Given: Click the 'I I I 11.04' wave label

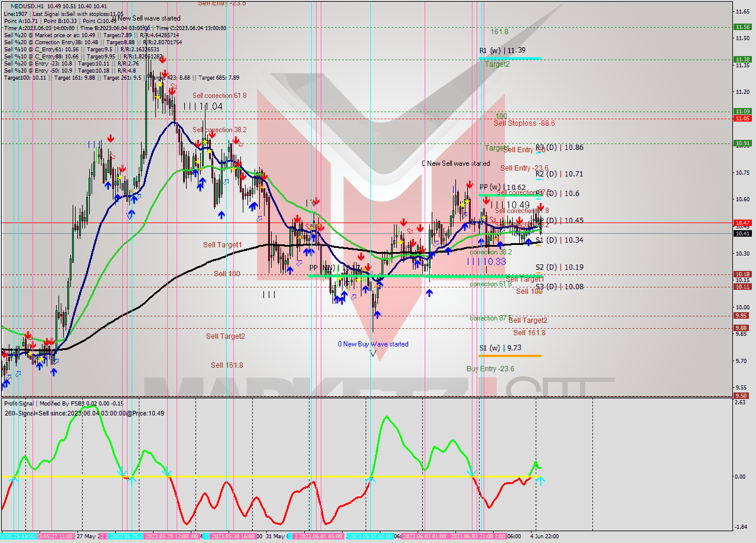Looking at the screenshot, I should pyautogui.click(x=203, y=106).
